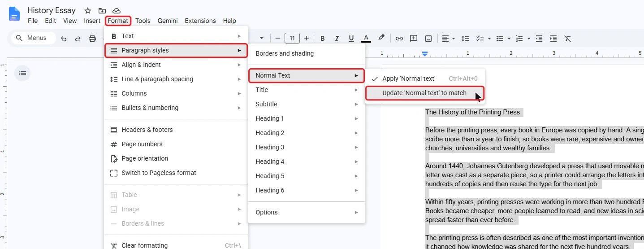Open the Subtitle style entry
Image resolution: width=644 pixels, height=249 pixels.
point(307,104)
